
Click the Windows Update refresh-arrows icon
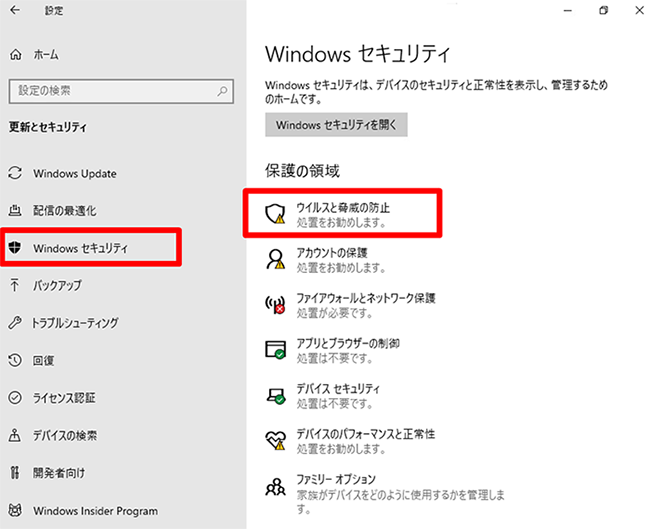tap(15, 173)
